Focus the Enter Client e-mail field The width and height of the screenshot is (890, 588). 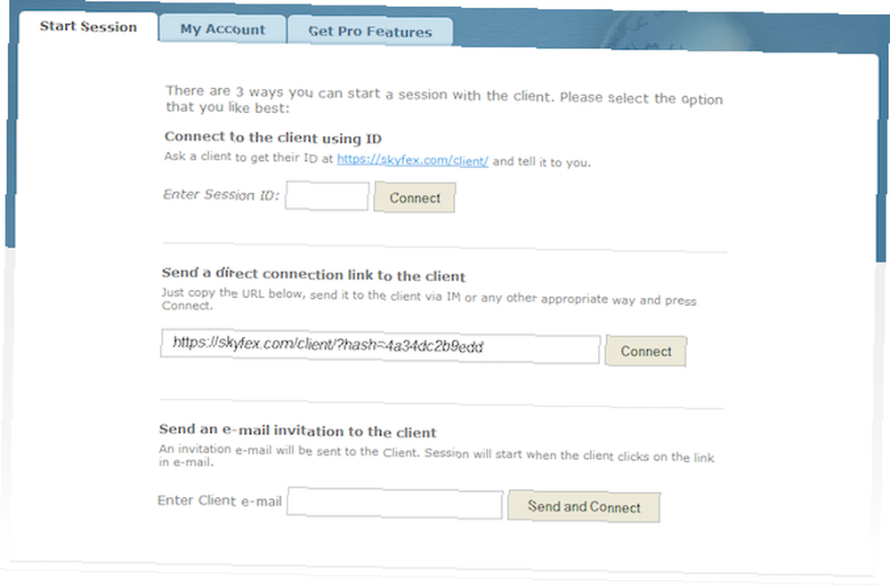click(x=395, y=503)
